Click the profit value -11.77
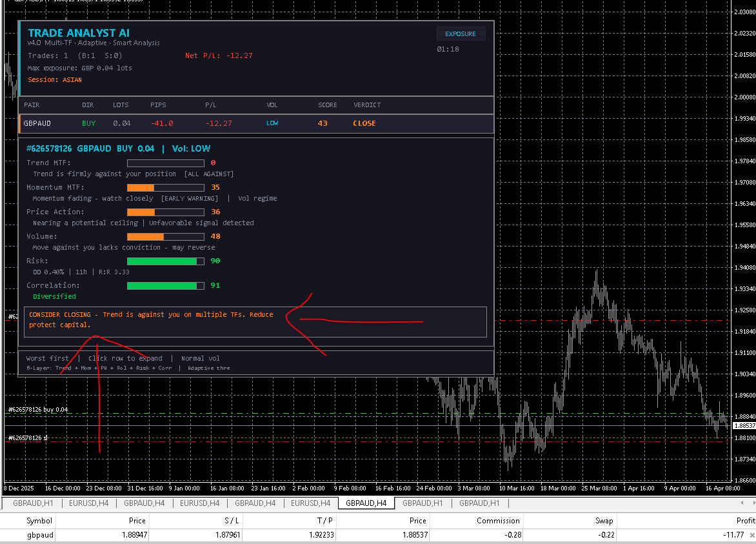Viewport: 756px width, 544px height. (734, 535)
